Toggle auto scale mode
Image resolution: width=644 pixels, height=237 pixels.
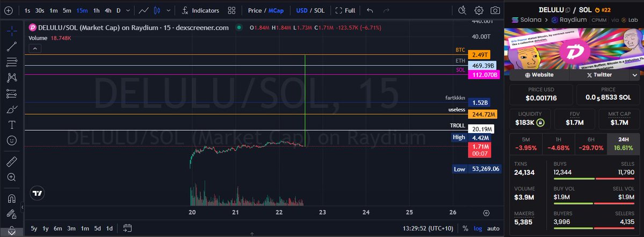tap(493, 228)
